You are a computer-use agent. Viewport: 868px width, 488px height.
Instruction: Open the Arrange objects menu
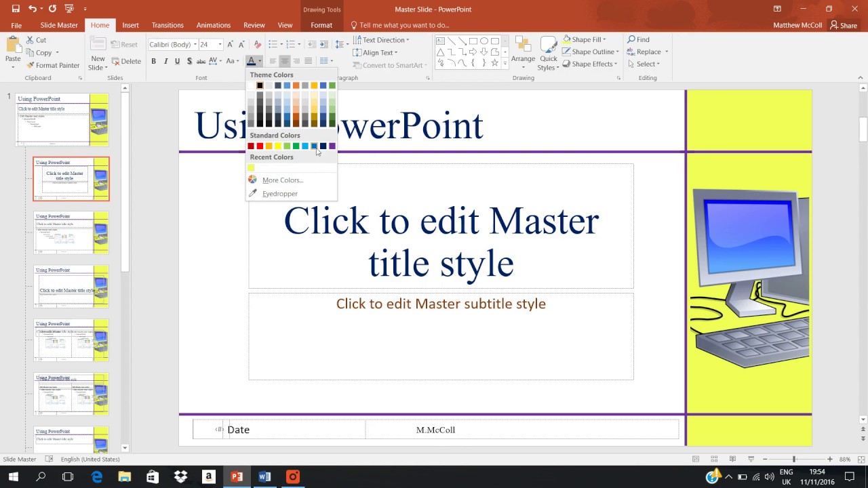(523, 53)
